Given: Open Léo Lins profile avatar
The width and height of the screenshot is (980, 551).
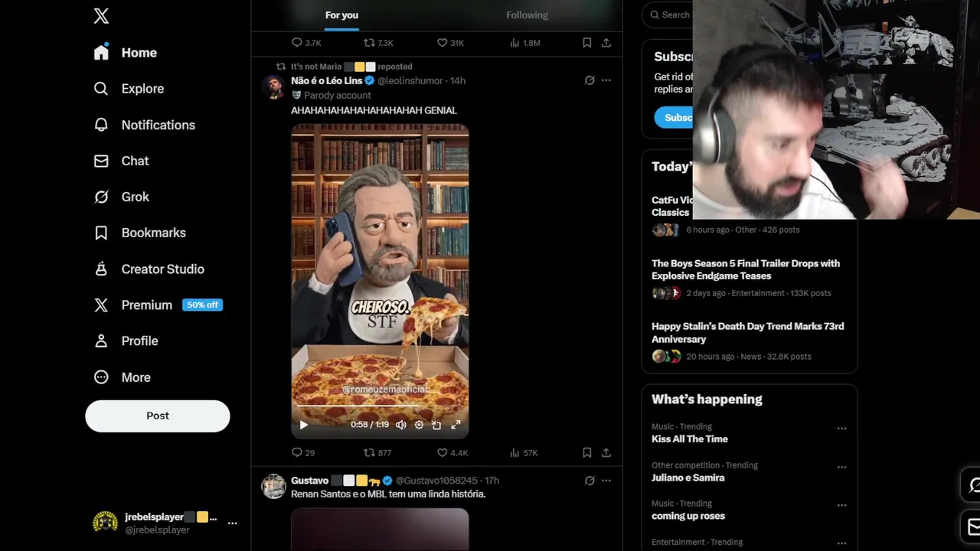Looking at the screenshot, I should 273,86.
